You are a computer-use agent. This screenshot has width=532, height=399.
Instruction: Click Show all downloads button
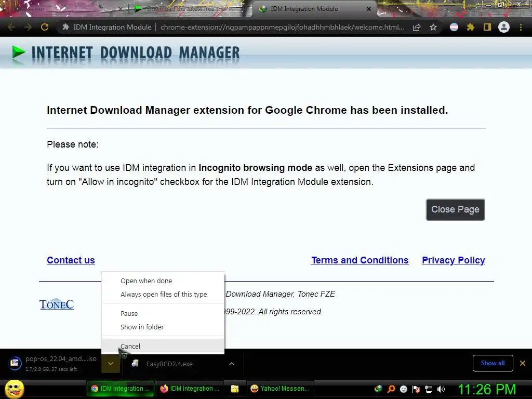click(x=493, y=363)
